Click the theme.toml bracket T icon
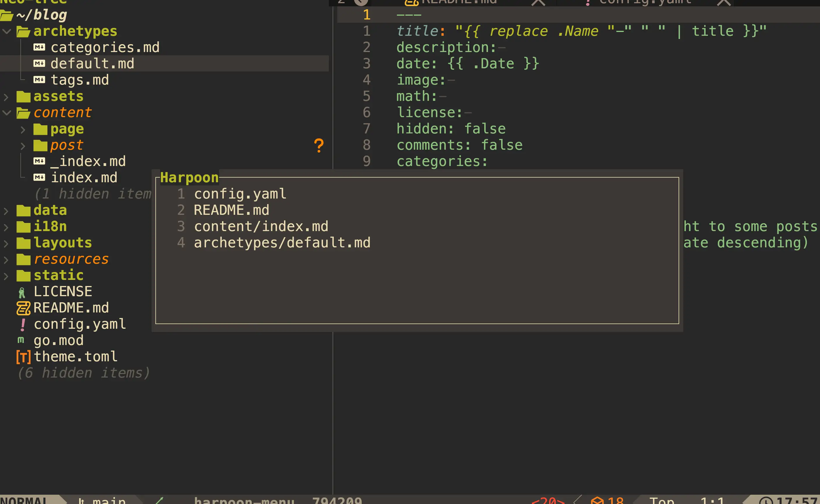This screenshot has width=820, height=504. [23, 357]
